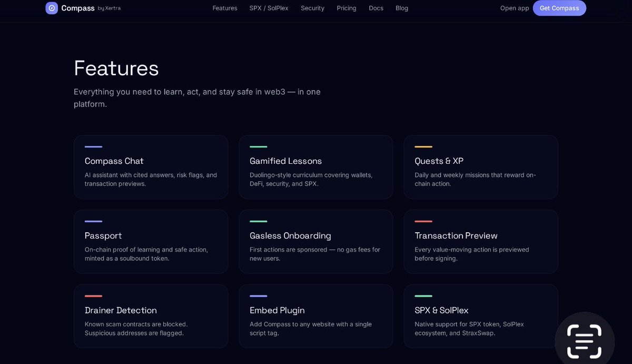Click the Passport card heading
Image resolution: width=632 pixels, height=364 pixels.
[x=103, y=235]
